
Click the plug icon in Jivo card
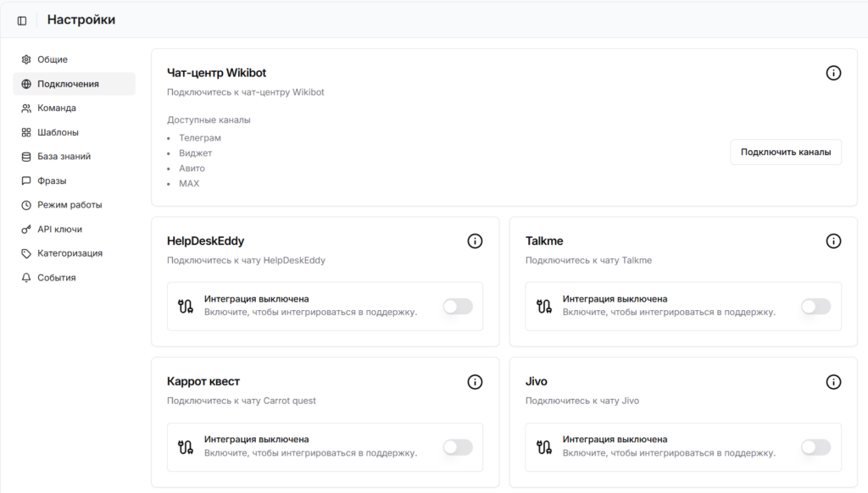tap(544, 447)
